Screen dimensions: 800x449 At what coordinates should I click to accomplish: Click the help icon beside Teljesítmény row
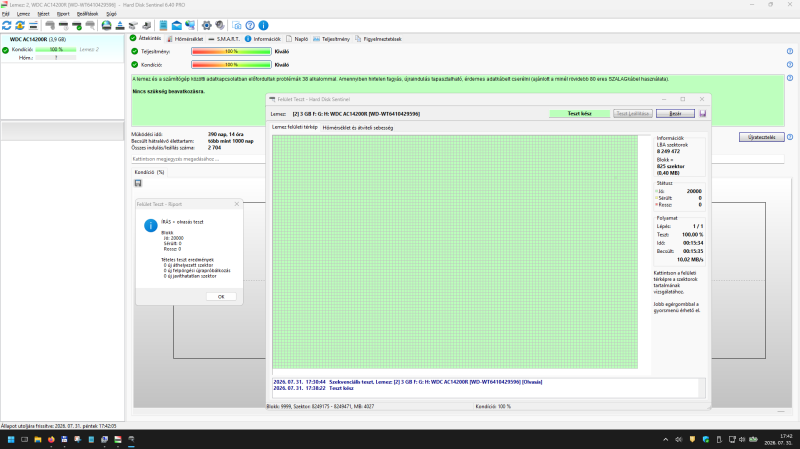(x=790, y=52)
